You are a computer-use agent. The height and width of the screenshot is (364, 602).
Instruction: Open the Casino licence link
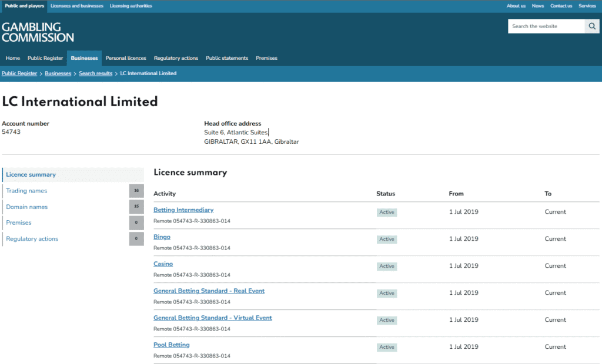coord(163,264)
